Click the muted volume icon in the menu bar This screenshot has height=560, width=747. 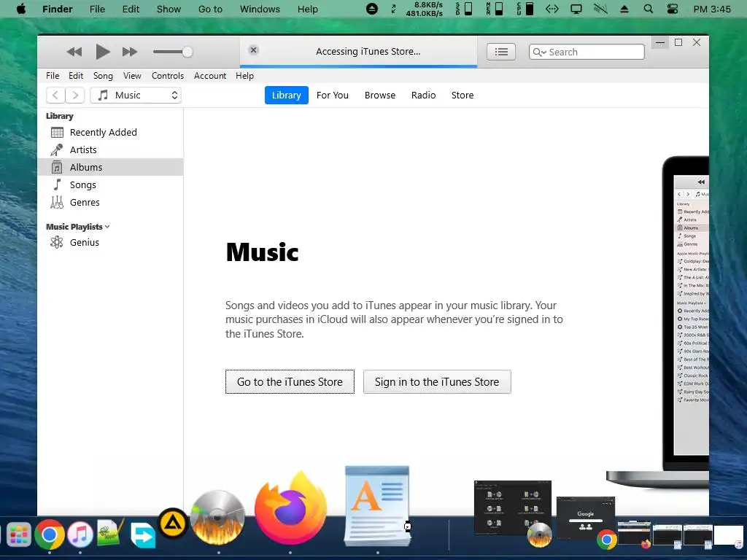pos(600,9)
